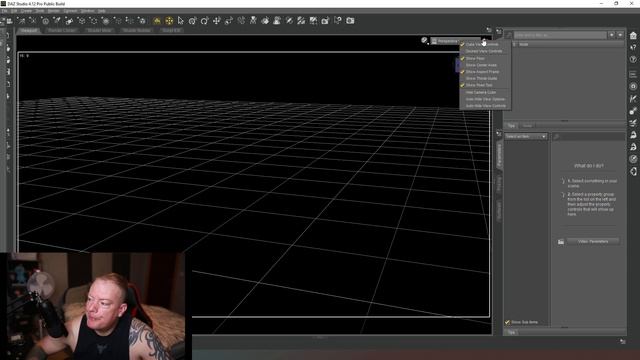Click the viewport pane options corner icon
Image resolution: width=640 pixels, height=360 pixels.
[x=489, y=30]
